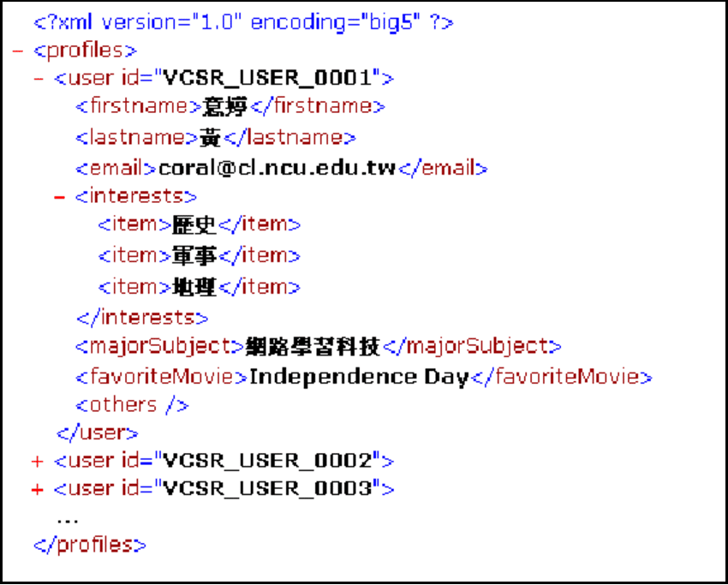Select the item line containing 軍事

(200, 256)
